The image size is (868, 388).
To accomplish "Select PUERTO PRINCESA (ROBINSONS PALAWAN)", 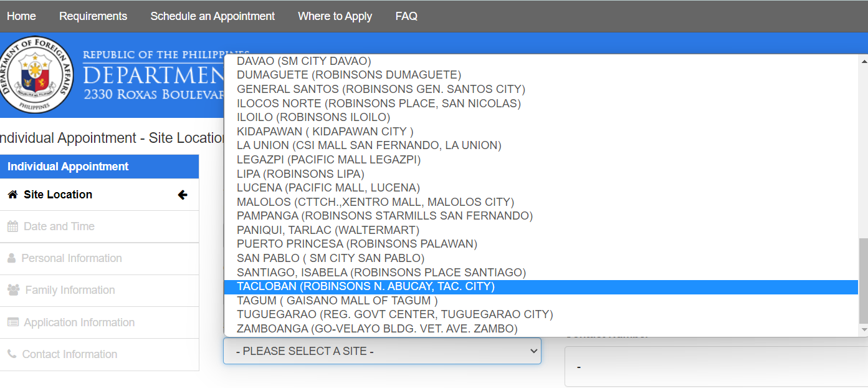I will [541, 244].
